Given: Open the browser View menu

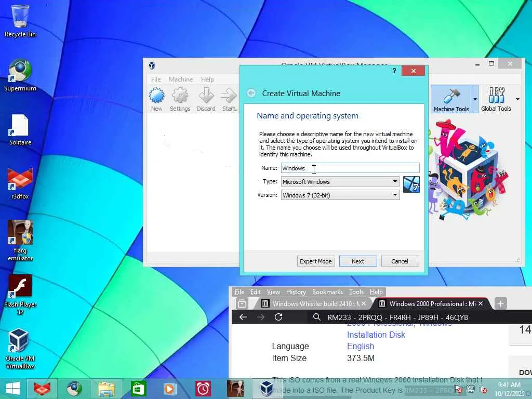Looking at the screenshot, I should tap(273, 292).
